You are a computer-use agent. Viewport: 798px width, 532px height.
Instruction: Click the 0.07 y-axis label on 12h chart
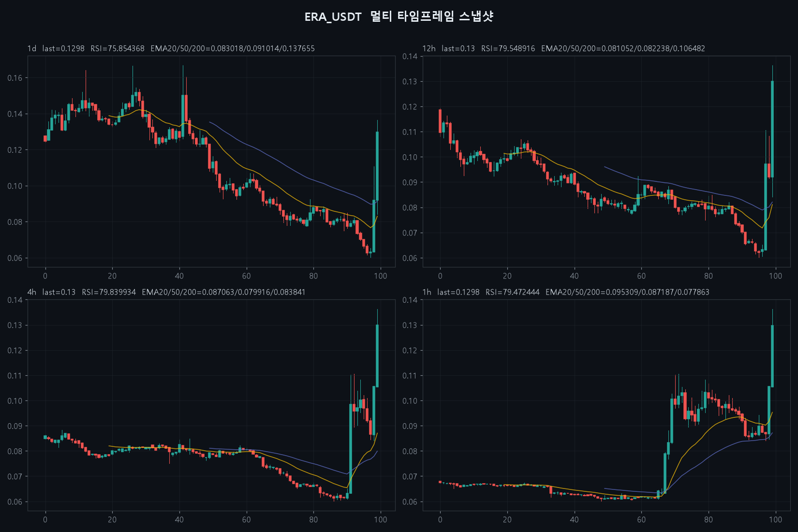[410, 233]
